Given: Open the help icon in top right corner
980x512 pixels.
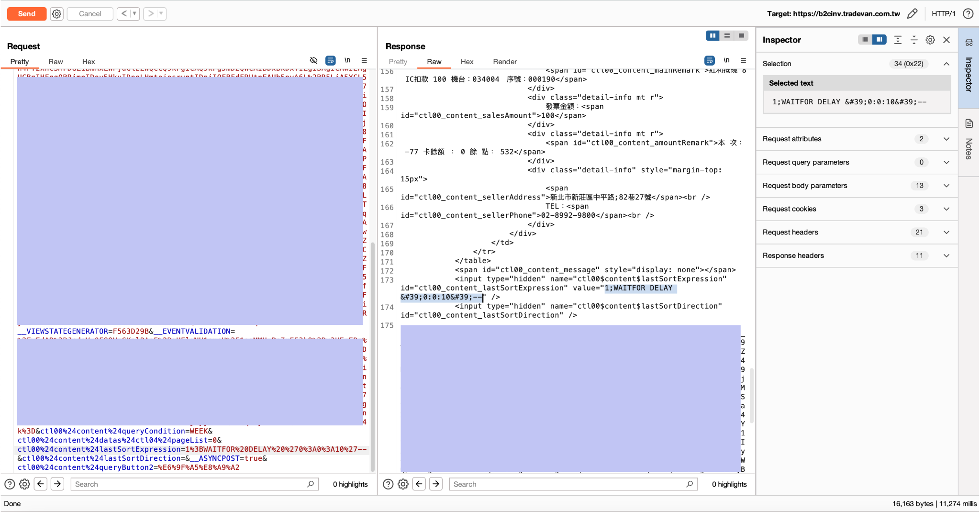Looking at the screenshot, I should click(968, 14).
